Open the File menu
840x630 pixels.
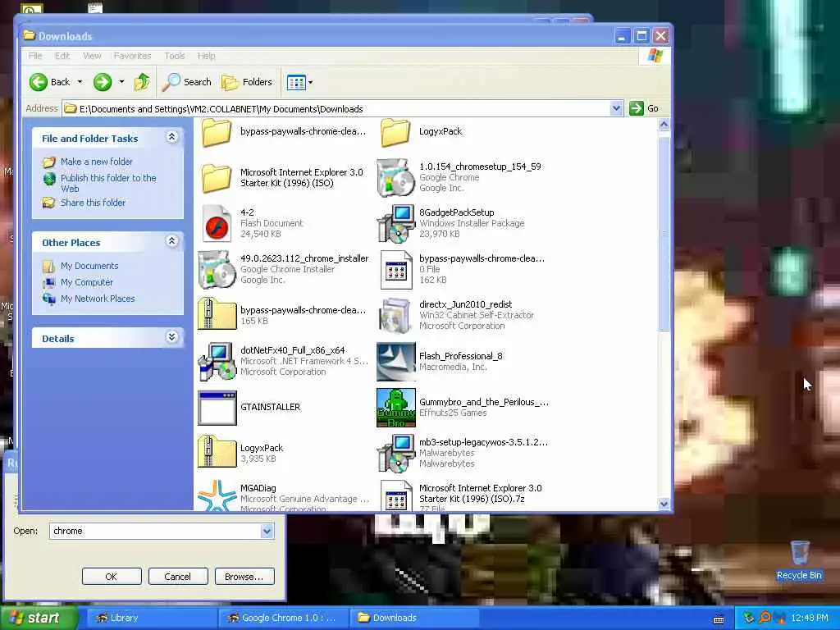(35, 56)
